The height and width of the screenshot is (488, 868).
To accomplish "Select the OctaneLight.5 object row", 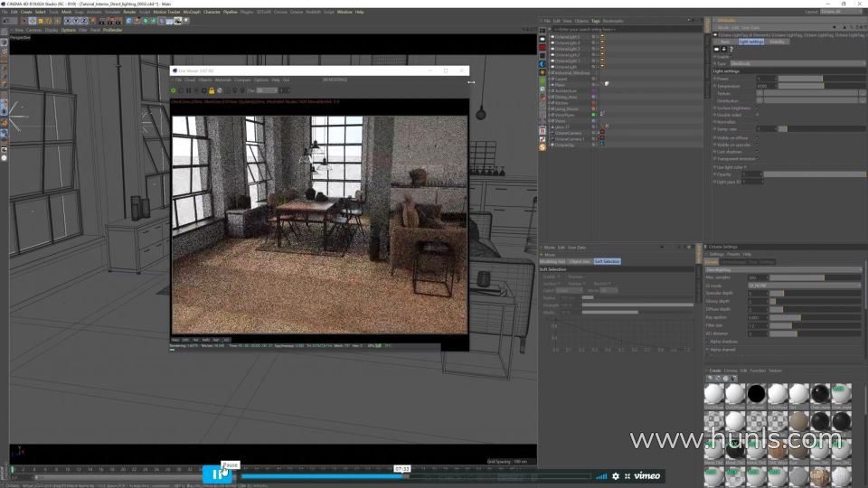I will pos(568,36).
